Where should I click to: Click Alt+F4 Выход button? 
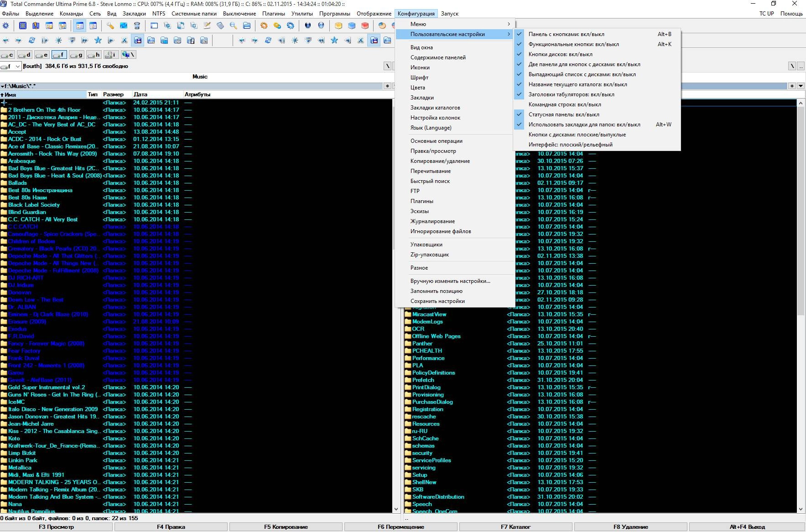pyautogui.click(x=747, y=527)
